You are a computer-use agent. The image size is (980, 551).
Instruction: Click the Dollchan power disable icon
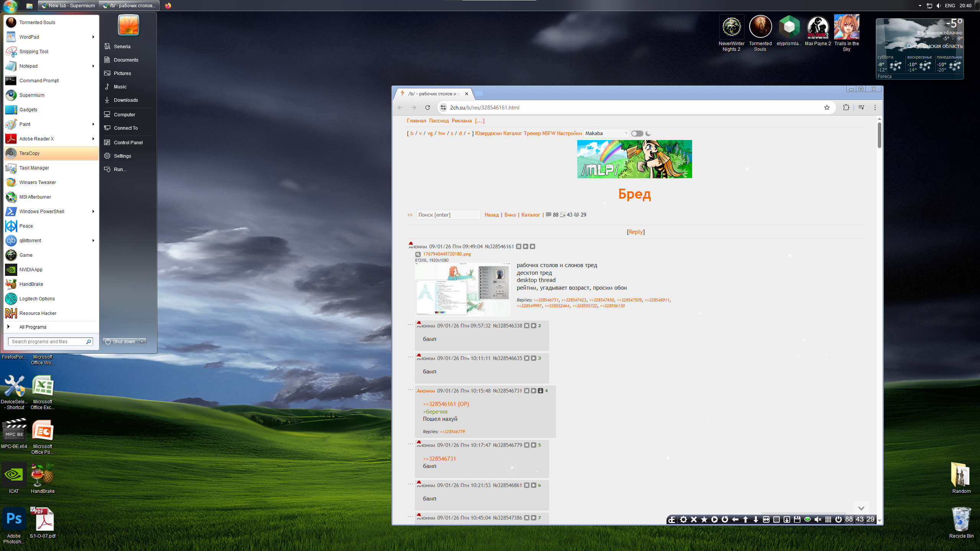tap(838, 519)
